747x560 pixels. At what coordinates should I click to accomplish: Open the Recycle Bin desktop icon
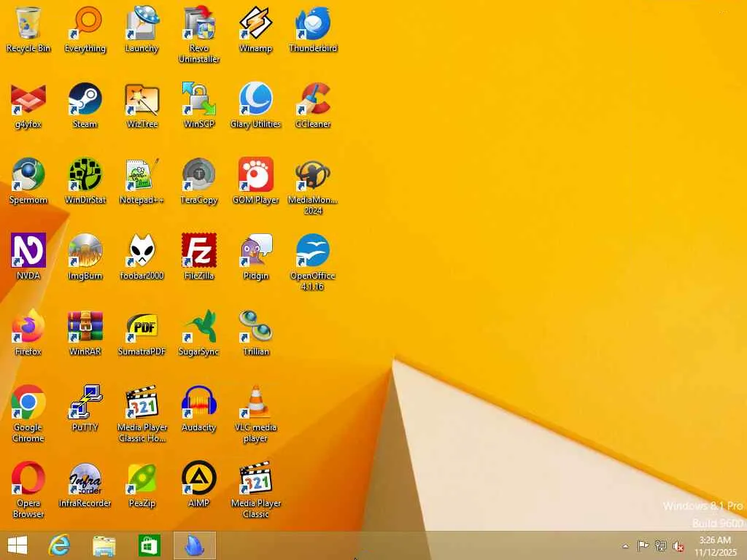[28, 29]
